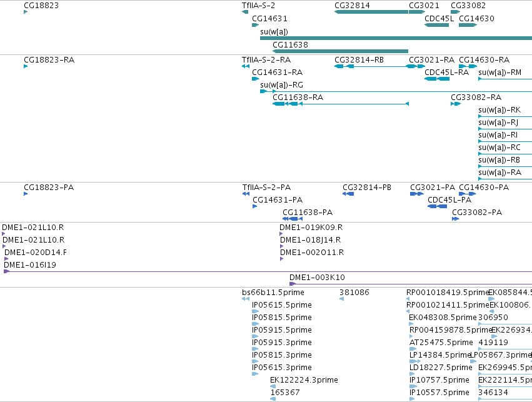Select the CG14630-RA transcript label
532x402 pixels.
(x=484, y=60)
